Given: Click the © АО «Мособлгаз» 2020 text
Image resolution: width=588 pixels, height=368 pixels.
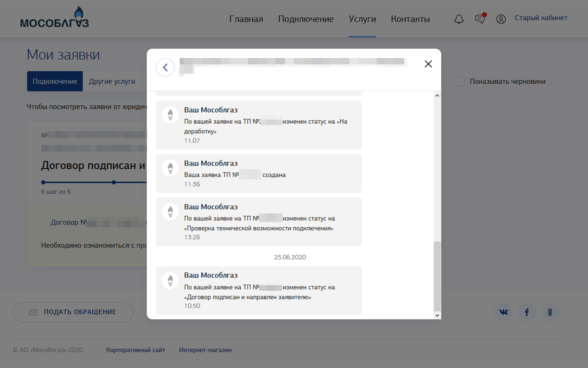Looking at the screenshot, I should (x=48, y=350).
